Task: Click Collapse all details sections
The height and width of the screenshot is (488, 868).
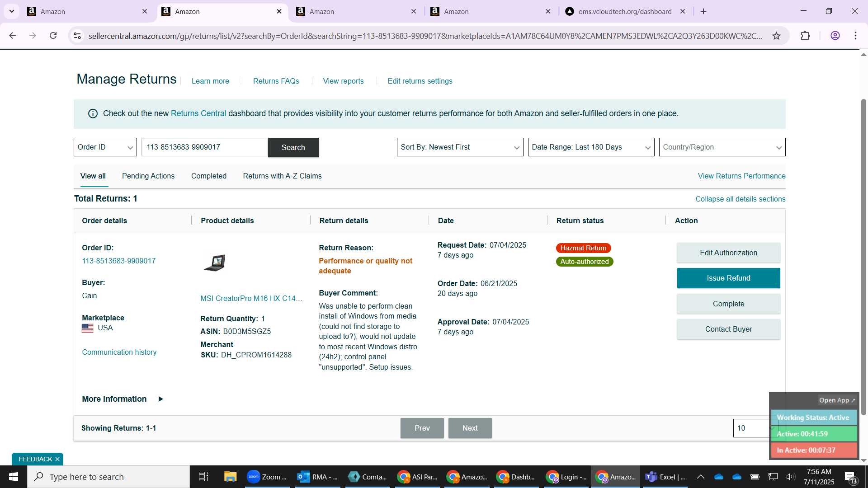Action: pos(740,199)
